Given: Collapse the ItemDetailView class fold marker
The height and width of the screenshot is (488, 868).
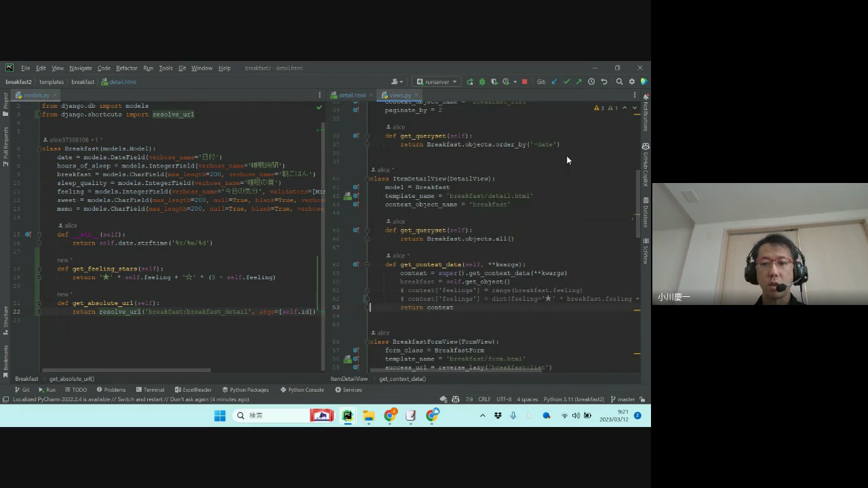Looking at the screenshot, I should point(367,179).
